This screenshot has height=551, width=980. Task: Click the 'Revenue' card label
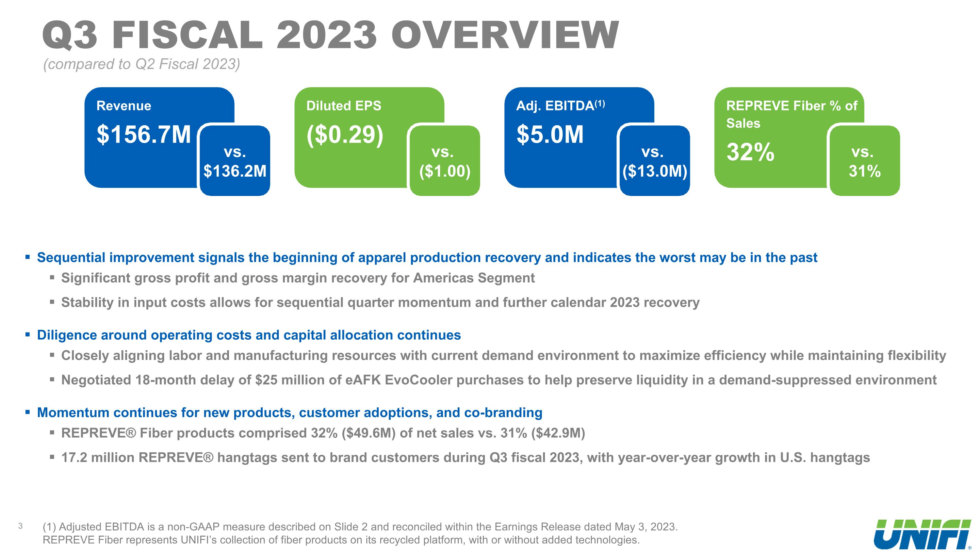pos(123,106)
